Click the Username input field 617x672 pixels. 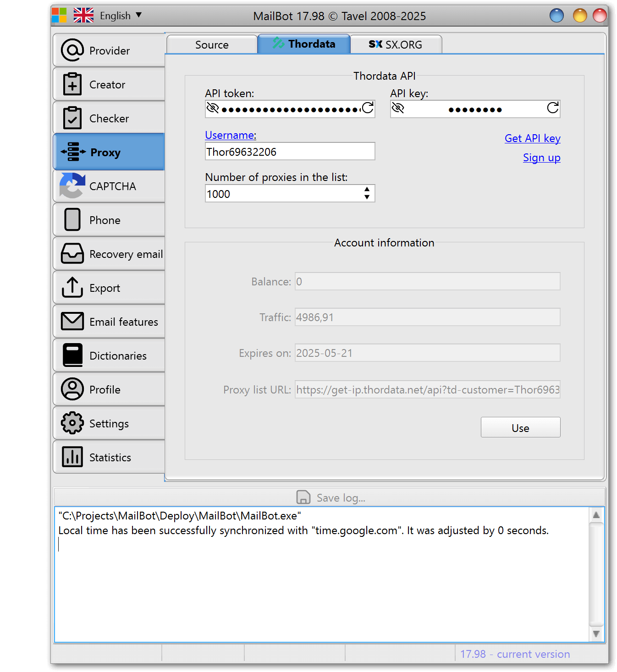pos(290,152)
